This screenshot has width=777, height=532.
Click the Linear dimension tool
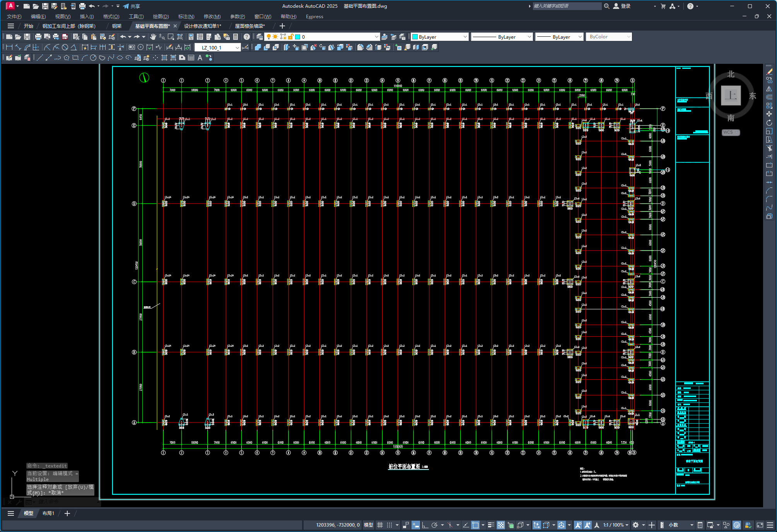(9, 47)
